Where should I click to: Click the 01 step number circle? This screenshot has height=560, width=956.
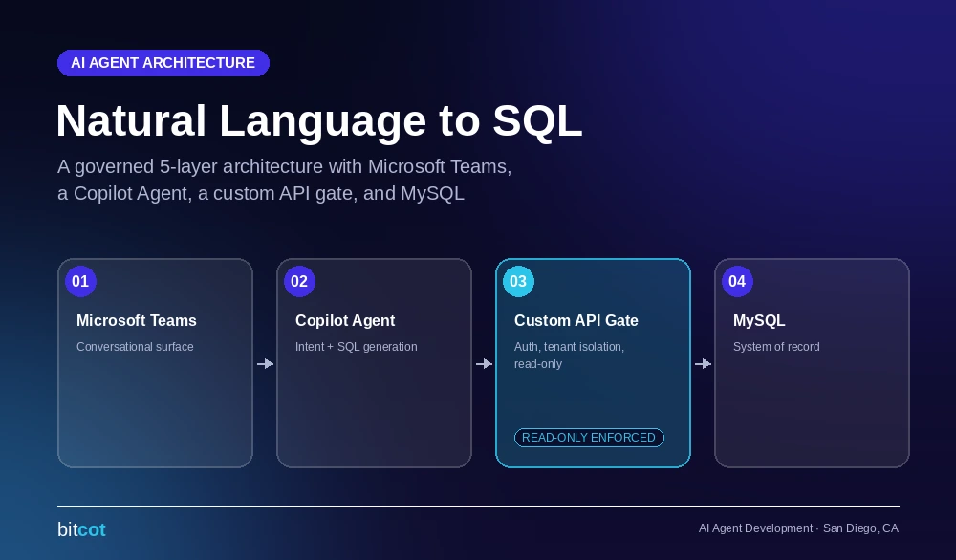pyautogui.click(x=80, y=281)
